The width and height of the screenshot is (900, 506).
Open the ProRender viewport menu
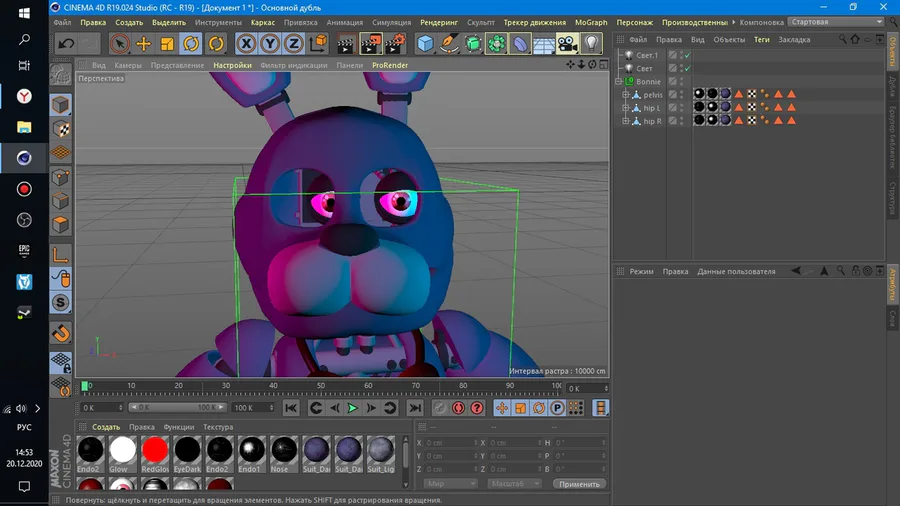tap(390, 65)
